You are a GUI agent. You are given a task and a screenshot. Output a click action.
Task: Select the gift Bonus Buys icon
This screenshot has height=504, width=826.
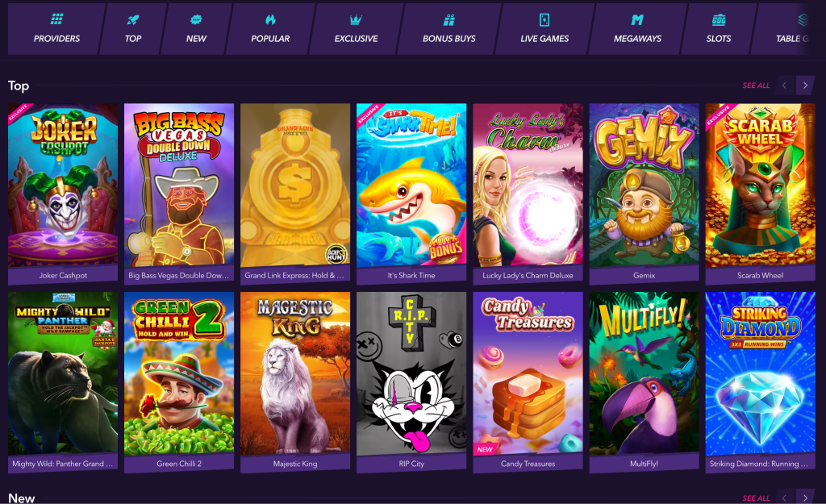[x=448, y=20]
